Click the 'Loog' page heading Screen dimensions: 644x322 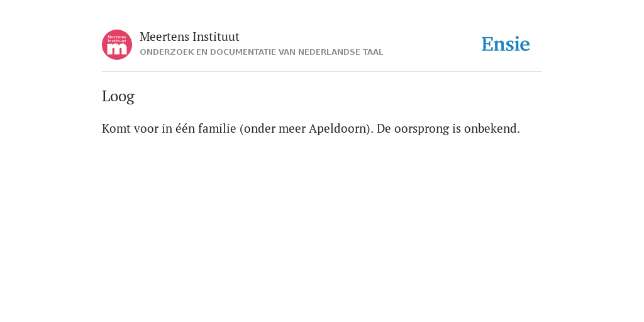(x=118, y=96)
